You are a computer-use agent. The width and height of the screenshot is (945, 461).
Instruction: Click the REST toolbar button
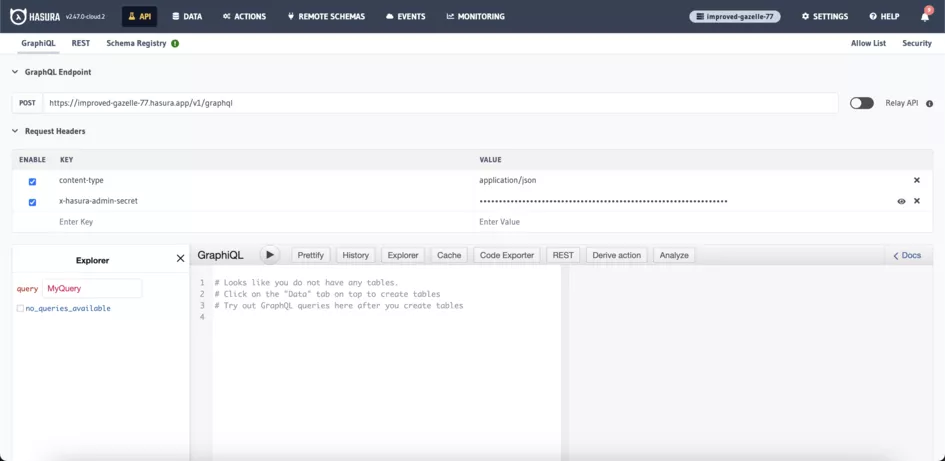point(563,255)
